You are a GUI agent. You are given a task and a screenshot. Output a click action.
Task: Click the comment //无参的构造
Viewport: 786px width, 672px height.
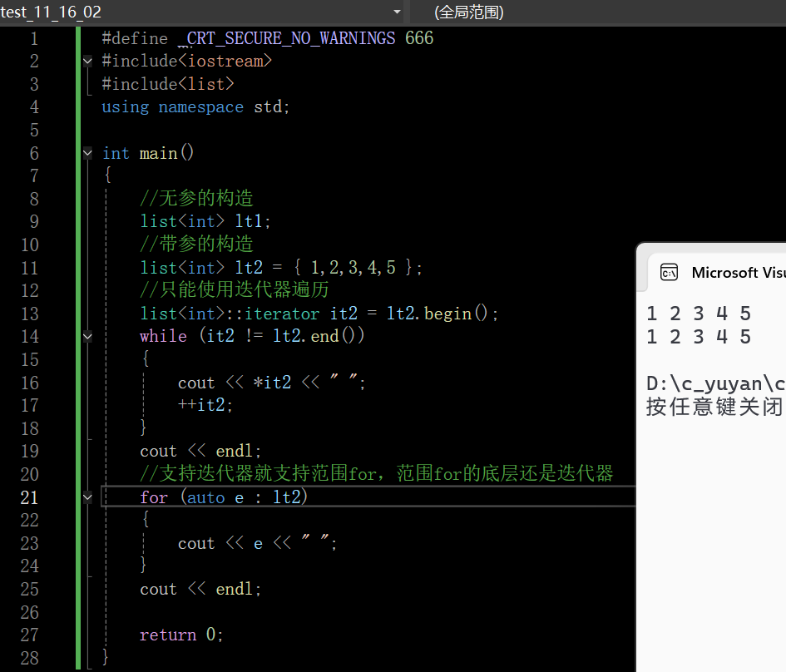coord(196,199)
